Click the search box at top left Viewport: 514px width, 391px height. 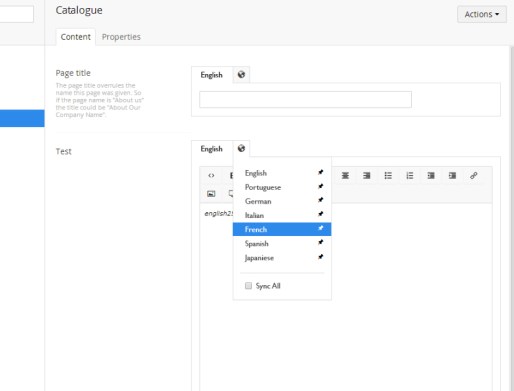tap(17, 14)
